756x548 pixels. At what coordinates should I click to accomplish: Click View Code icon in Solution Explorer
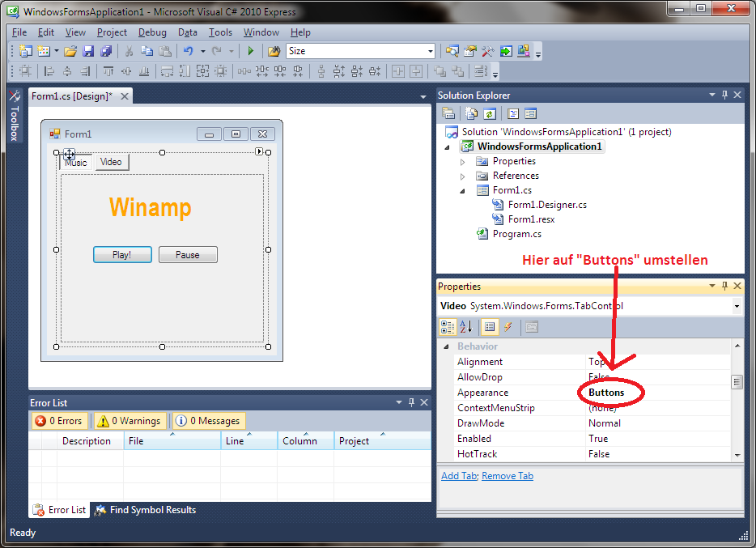[513, 114]
